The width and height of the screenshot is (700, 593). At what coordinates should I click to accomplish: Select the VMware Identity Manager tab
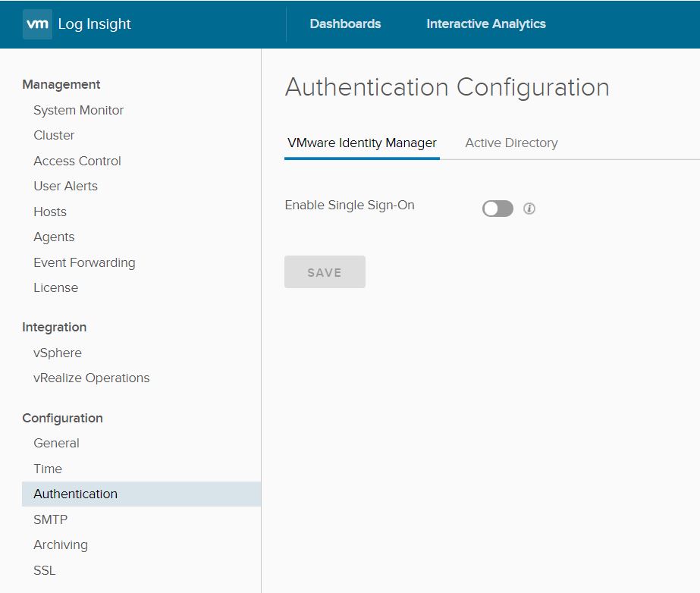pyautogui.click(x=362, y=143)
